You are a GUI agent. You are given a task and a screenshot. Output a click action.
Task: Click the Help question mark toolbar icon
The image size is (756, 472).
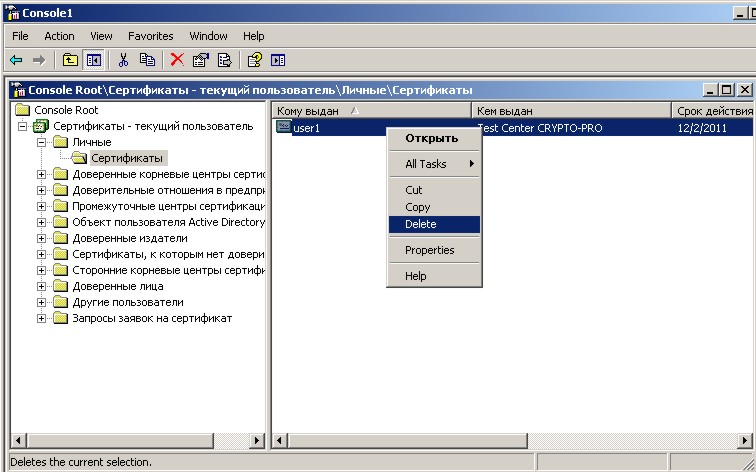254,60
